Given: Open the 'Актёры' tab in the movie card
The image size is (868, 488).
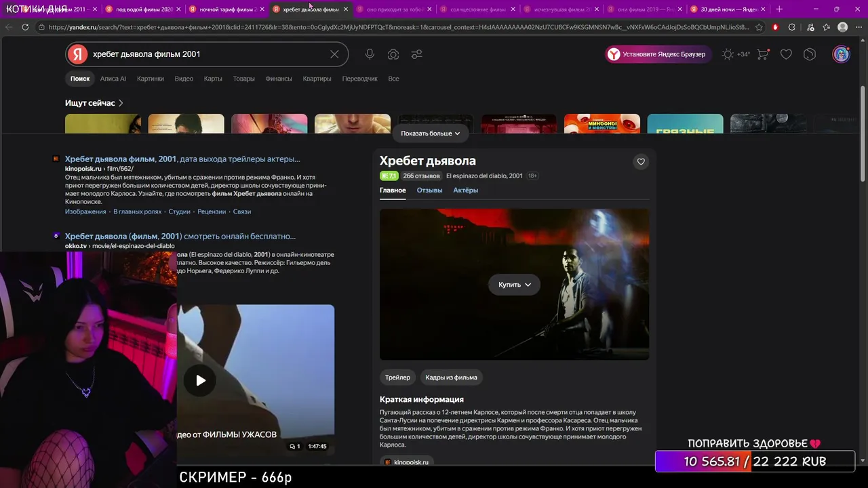Looking at the screenshot, I should [x=466, y=190].
